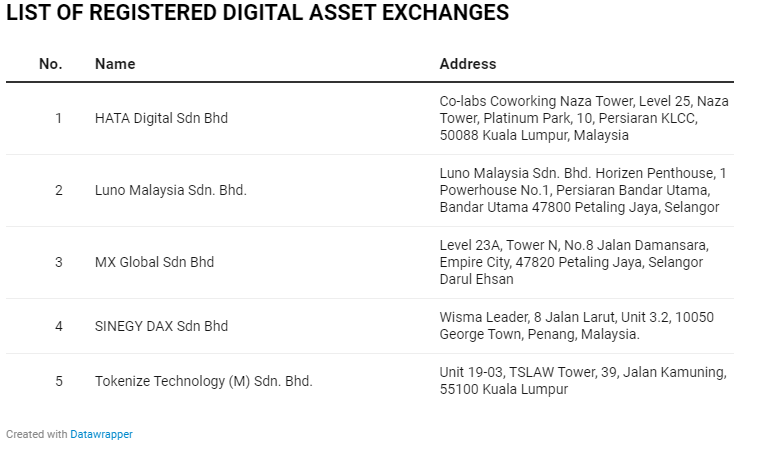
Task: Open the Datawrapper link
Action: (x=101, y=434)
